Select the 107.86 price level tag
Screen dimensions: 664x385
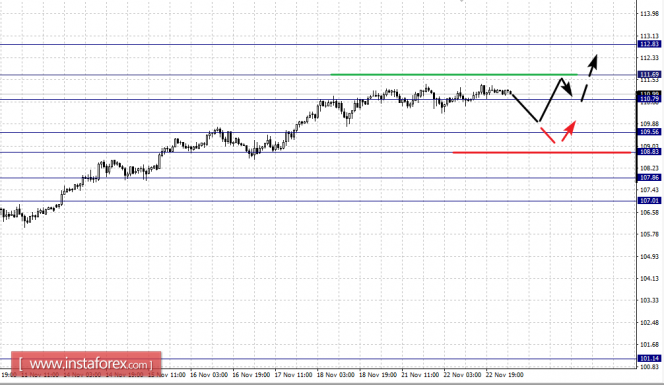click(649, 177)
